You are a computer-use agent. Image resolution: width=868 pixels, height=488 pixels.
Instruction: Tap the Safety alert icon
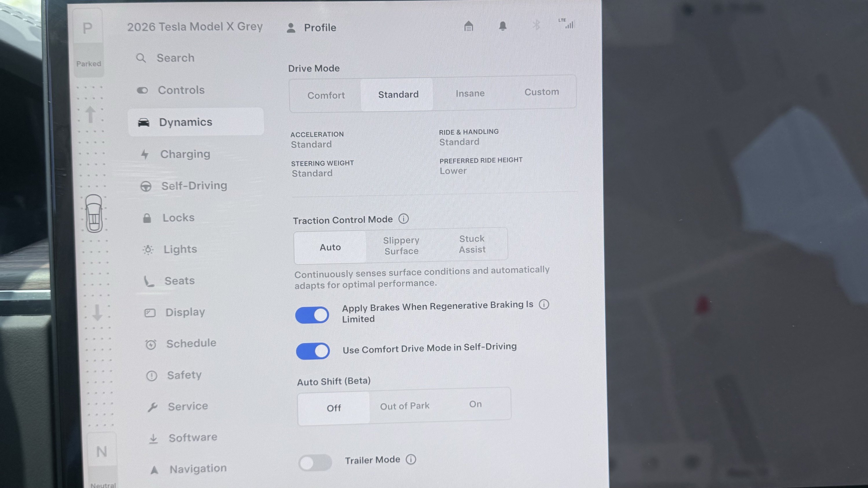(x=152, y=375)
